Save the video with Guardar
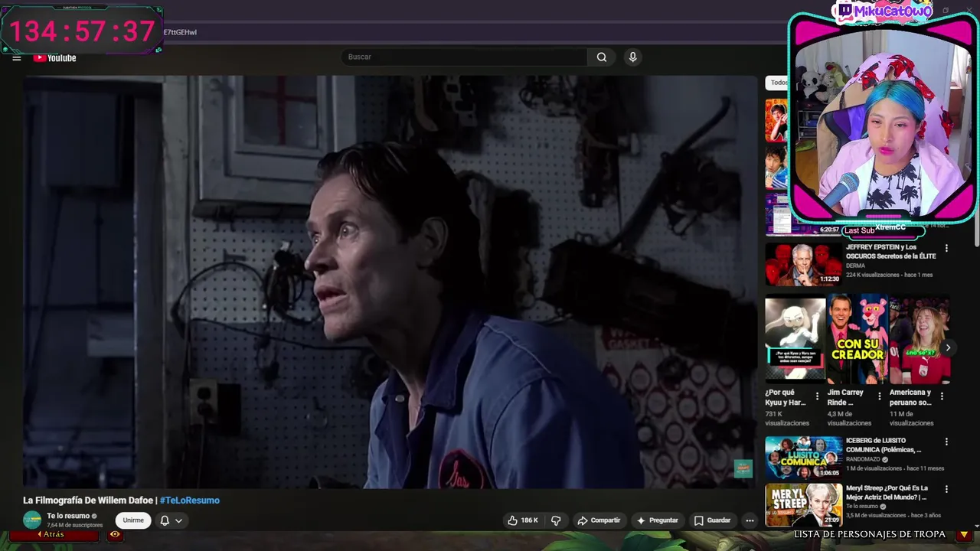Viewport: 980px width, 551px height. (x=712, y=520)
